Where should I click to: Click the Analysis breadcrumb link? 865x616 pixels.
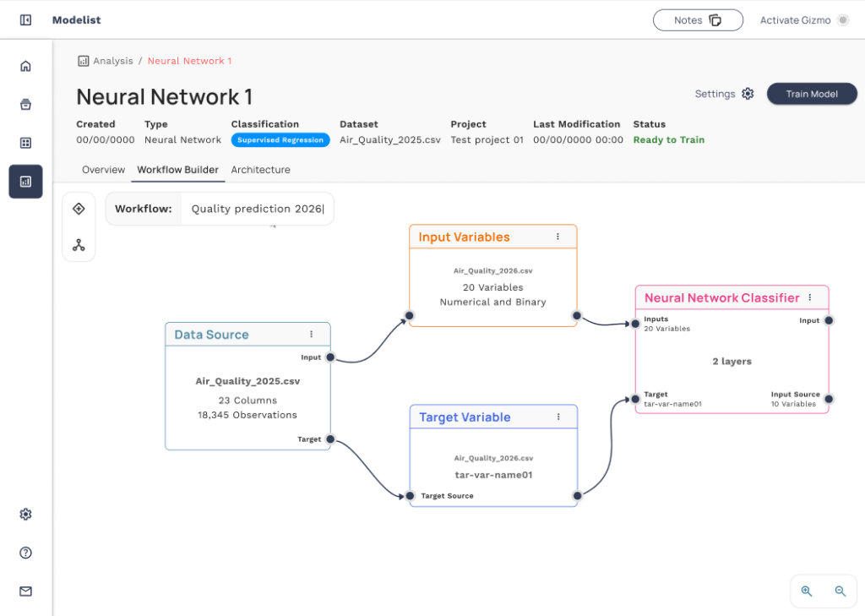click(112, 61)
